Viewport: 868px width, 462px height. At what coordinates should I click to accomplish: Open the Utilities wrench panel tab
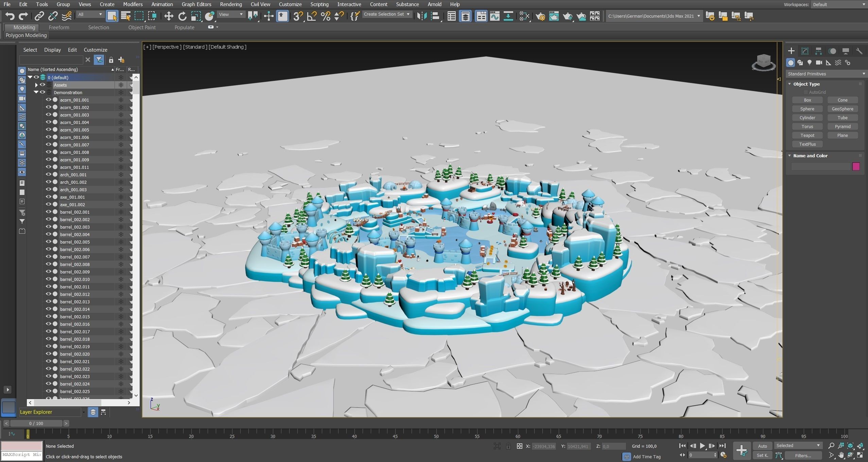click(x=859, y=51)
